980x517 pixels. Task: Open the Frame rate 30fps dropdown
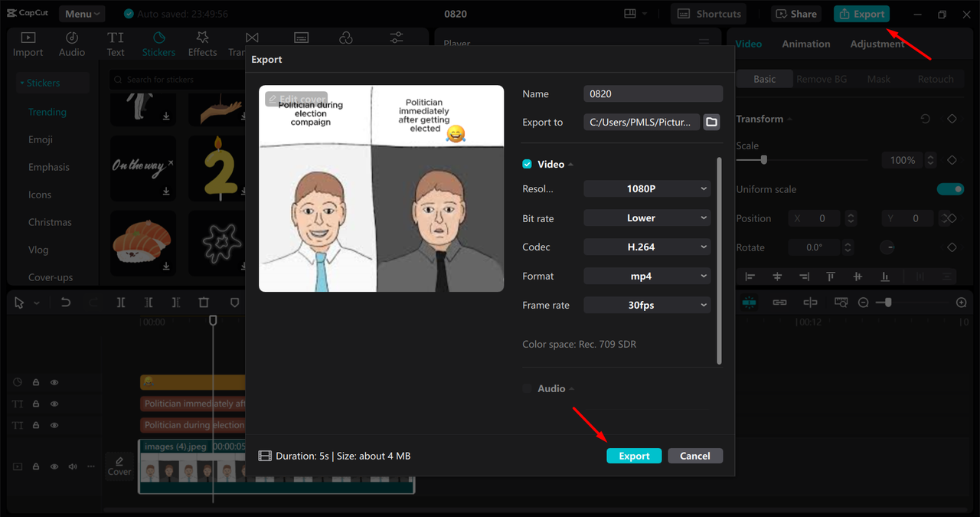point(647,305)
